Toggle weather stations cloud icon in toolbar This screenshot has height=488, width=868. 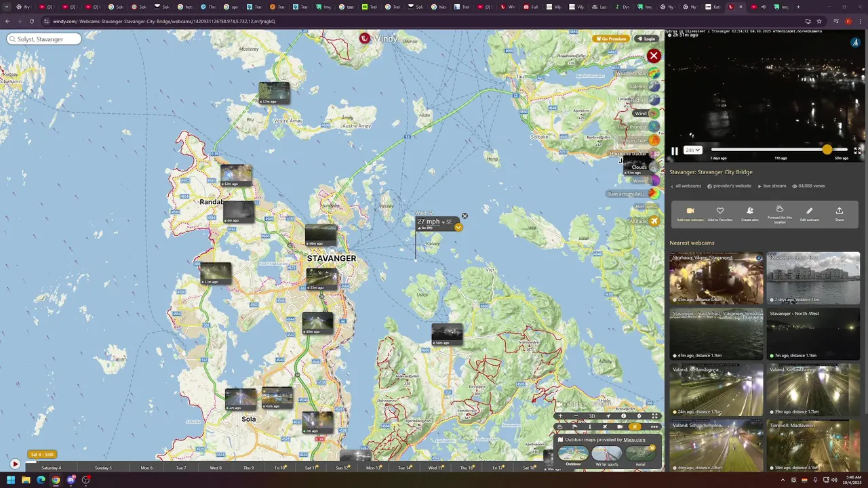point(560,427)
